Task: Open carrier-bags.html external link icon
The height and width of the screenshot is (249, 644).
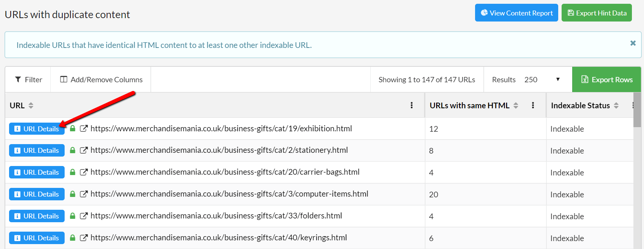Action: tap(84, 172)
